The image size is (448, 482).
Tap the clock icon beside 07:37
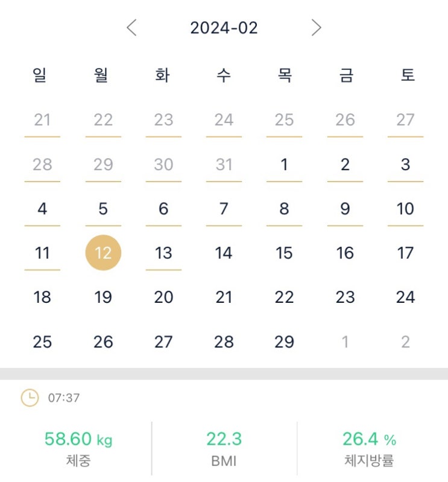pyautogui.click(x=30, y=398)
